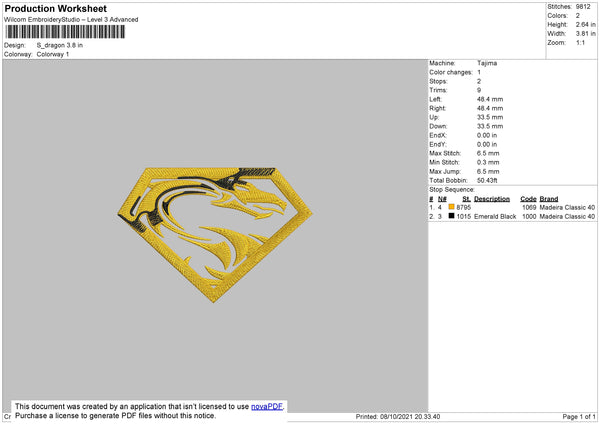
Task: Select the Total Bobbin value 50.43ft
Action: click(487, 180)
